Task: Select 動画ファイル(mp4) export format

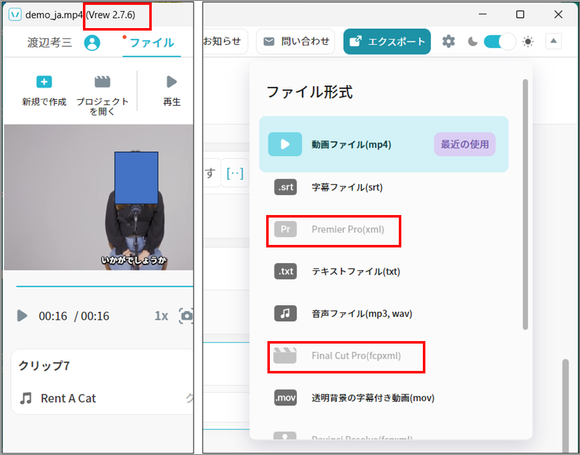Action: click(384, 144)
